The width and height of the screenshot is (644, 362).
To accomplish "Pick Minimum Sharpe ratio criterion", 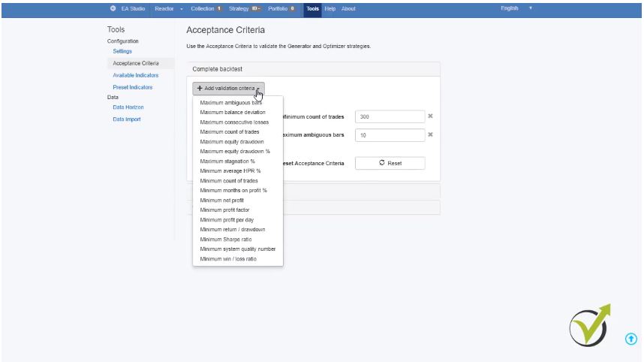I will click(x=226, y=240).
